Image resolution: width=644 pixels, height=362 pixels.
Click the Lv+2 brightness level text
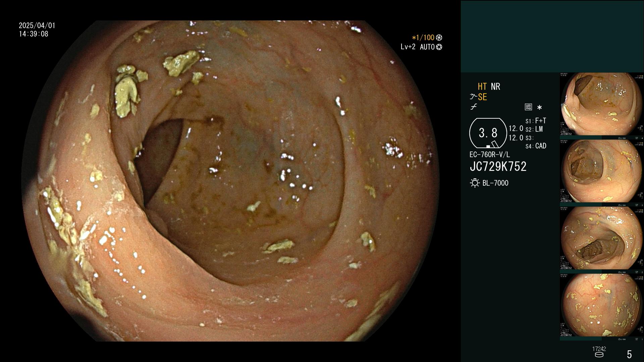click(408, 47)
